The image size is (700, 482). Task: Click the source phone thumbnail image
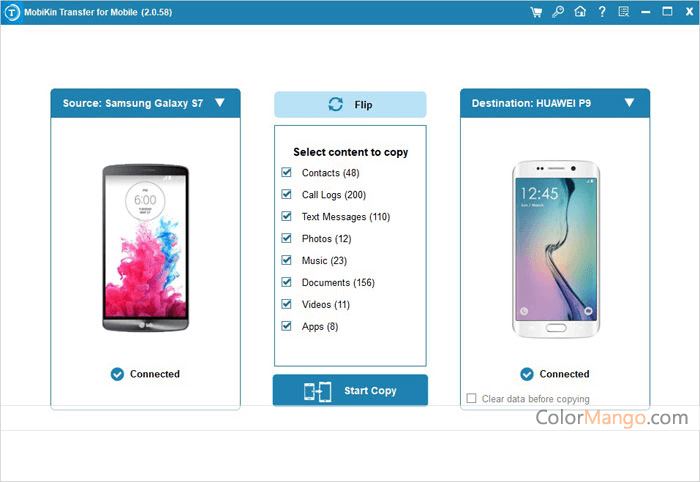(x=146, y=248)
